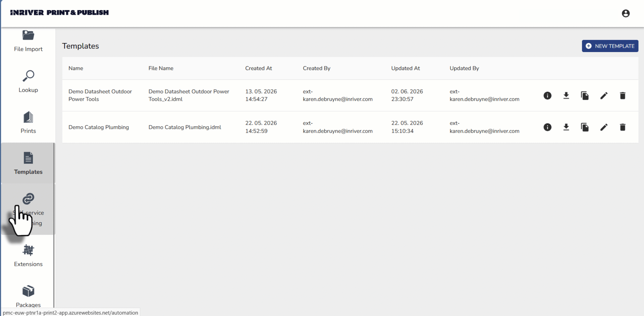
Task: Select the 'Demo Catalog Plumbing' name cell
Action: pos(99,127)
